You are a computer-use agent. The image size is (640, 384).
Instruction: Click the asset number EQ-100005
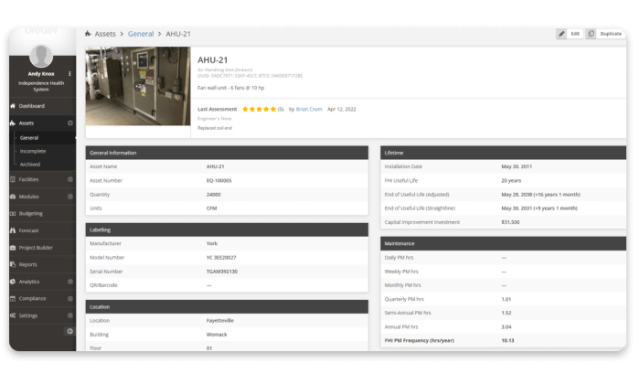[x=219, y=181]
